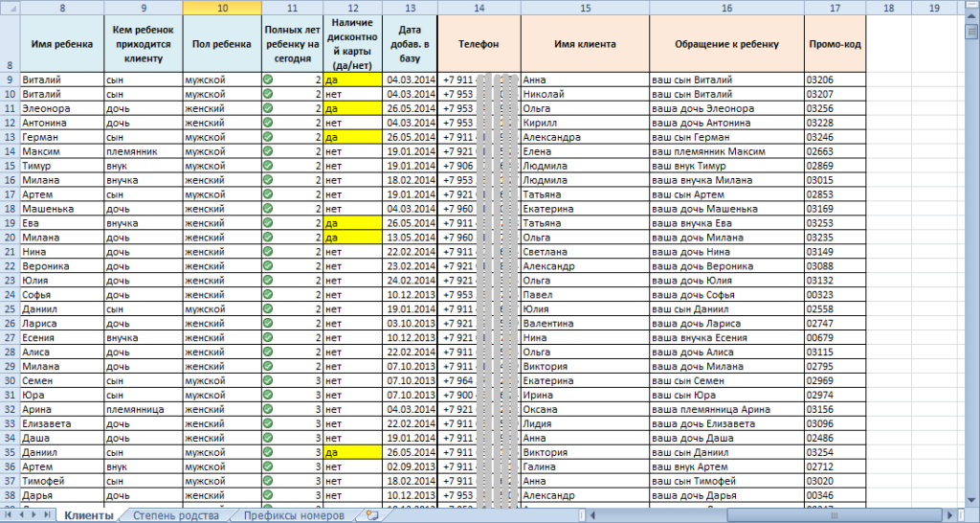Select the date cell 02.09.2013
980x523 pixels.
pos(410,466)
